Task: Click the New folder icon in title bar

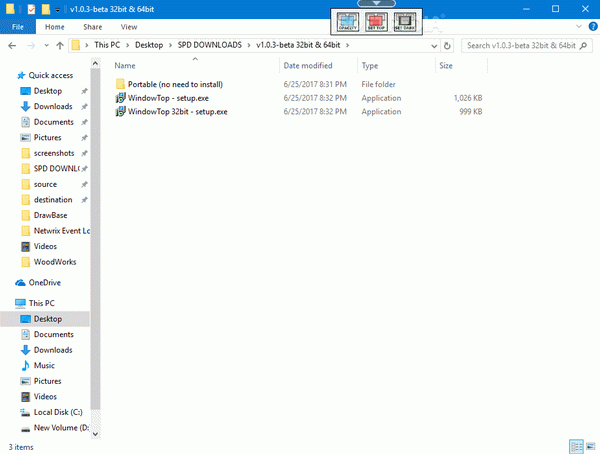Action: (46, 9)
